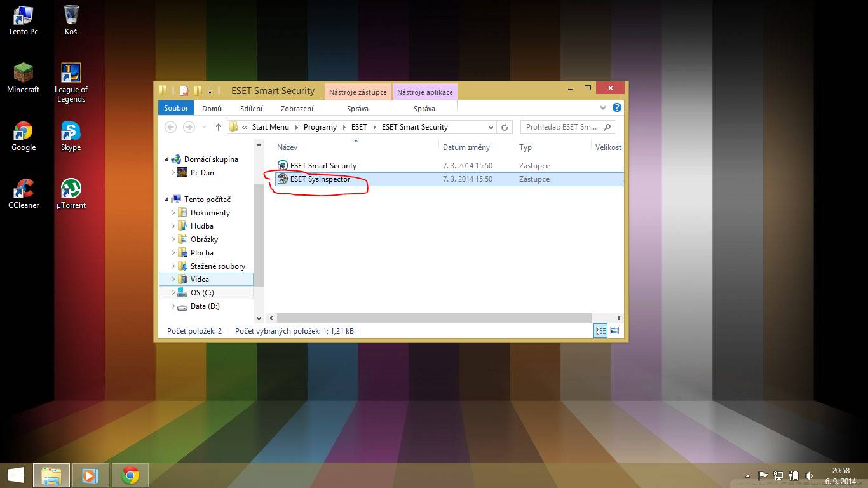
Task: Click the search box Prohledat ESET
Action: coord(567,127)
